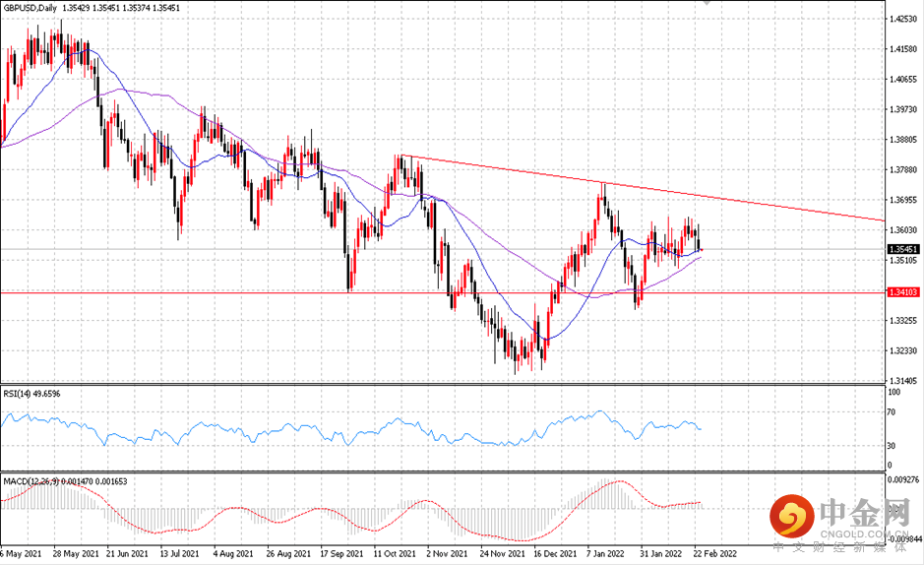
Task: Click the 1.40655 price axis label
Action: pyautogui.click(x=902, y=79)
